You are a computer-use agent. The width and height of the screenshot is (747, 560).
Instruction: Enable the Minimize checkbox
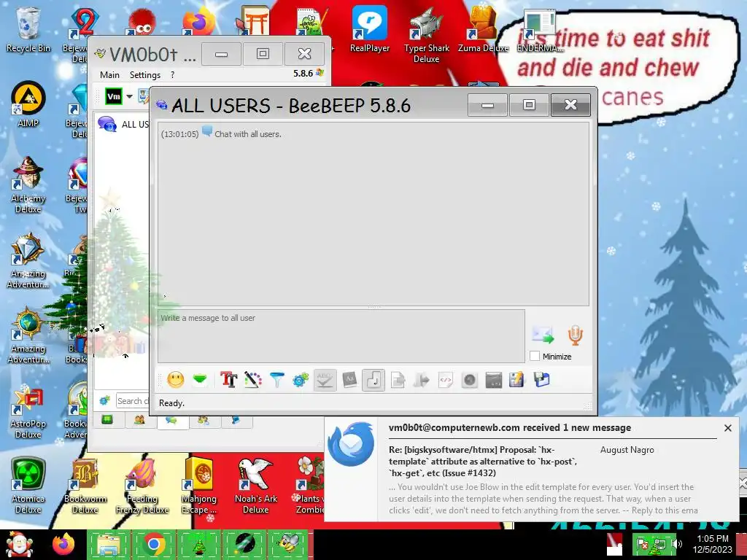click(535, 356)
